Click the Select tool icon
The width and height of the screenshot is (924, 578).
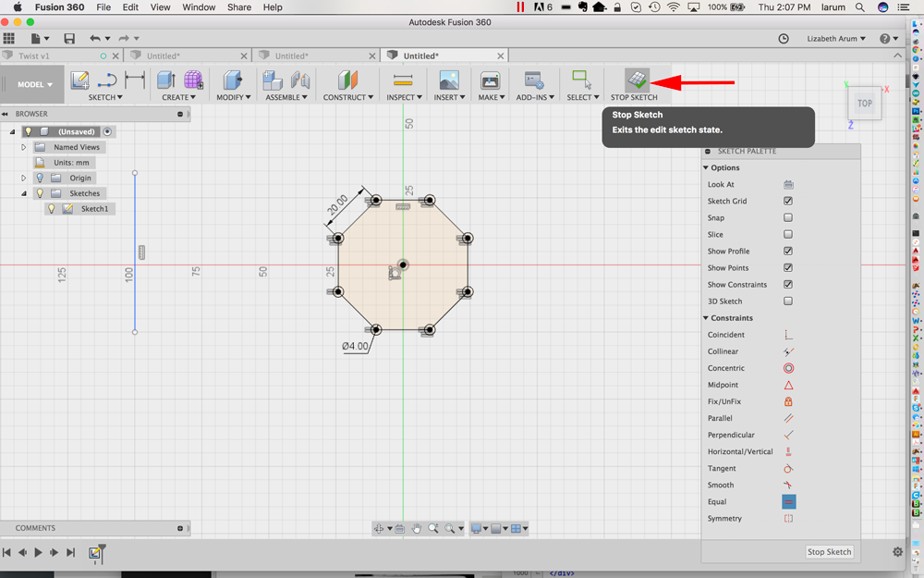click(x=581, y=80)
